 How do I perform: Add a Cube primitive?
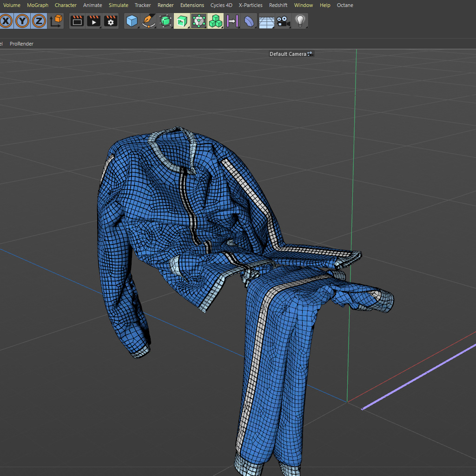pos(132,21)
